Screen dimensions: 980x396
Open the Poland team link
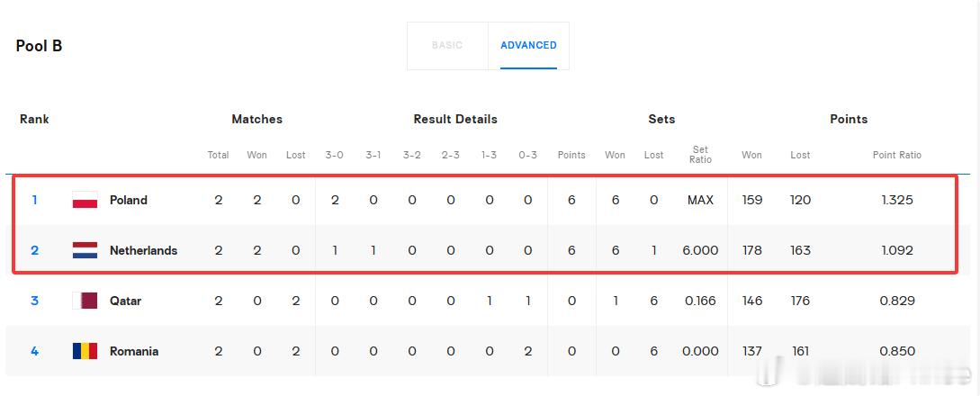[x=129, y=200]
